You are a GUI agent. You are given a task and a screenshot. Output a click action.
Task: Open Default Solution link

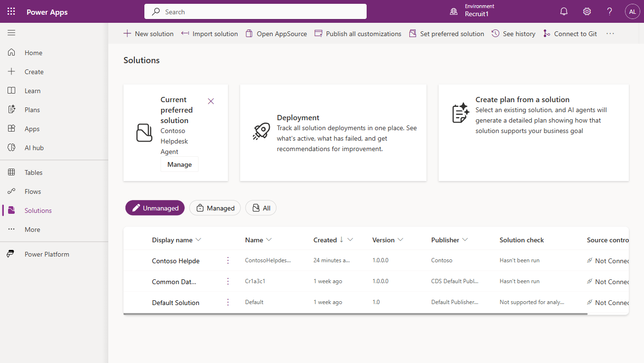click(176, 303)
